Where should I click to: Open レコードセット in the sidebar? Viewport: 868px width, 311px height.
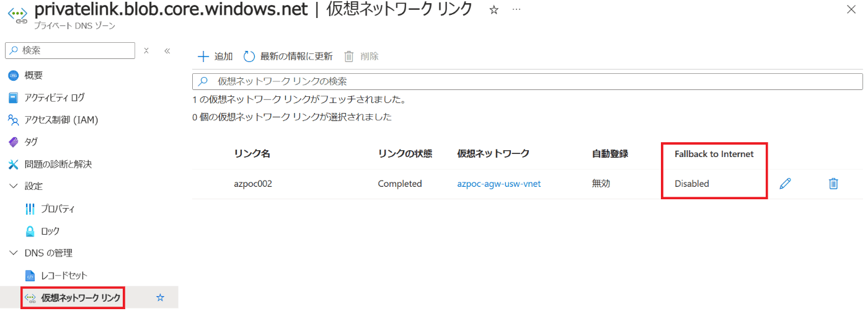(x=64, y=275)
